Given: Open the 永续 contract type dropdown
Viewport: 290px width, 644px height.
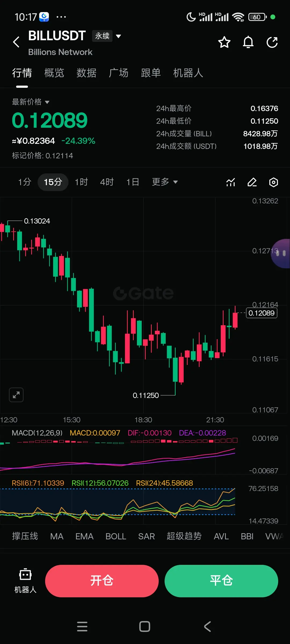Looking at the screenshot, I should point(107,36).
